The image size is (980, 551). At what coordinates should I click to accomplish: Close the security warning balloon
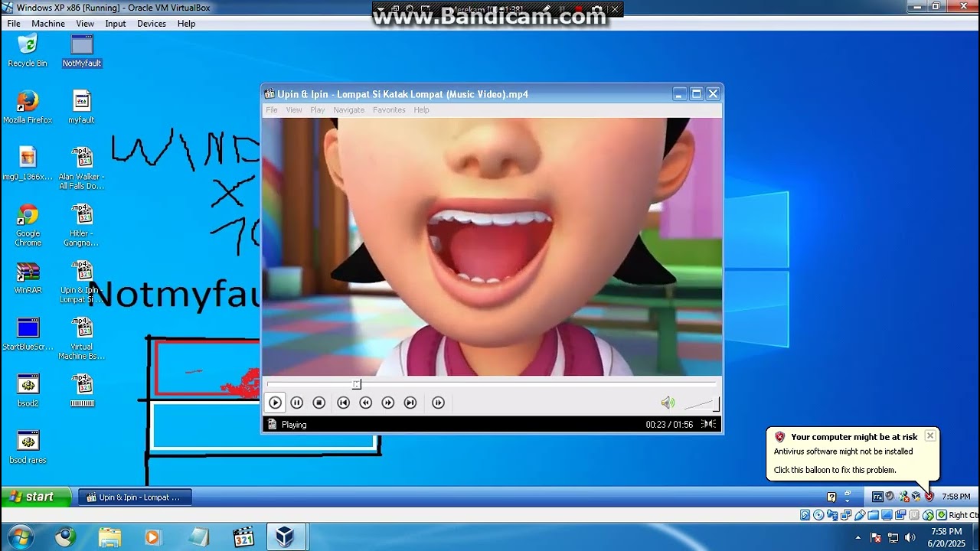pyautogui.click(x=930, y=436)
